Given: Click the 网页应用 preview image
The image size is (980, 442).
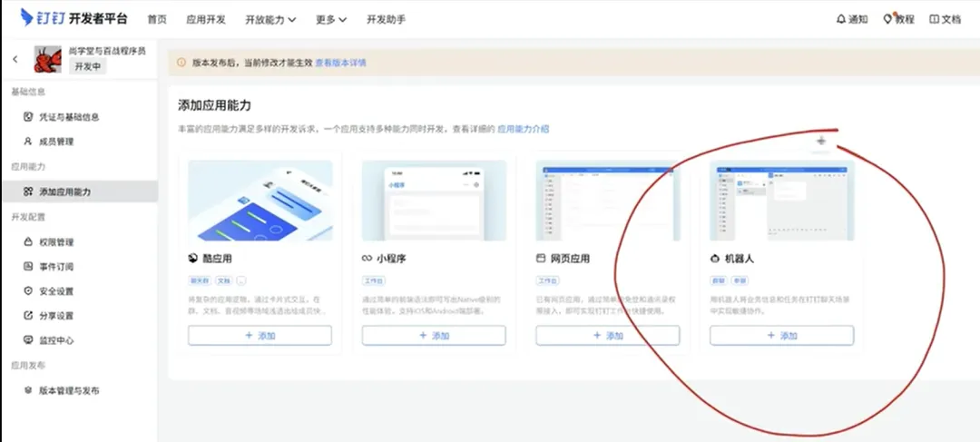Looking at the screenshot, I should 607,201.
